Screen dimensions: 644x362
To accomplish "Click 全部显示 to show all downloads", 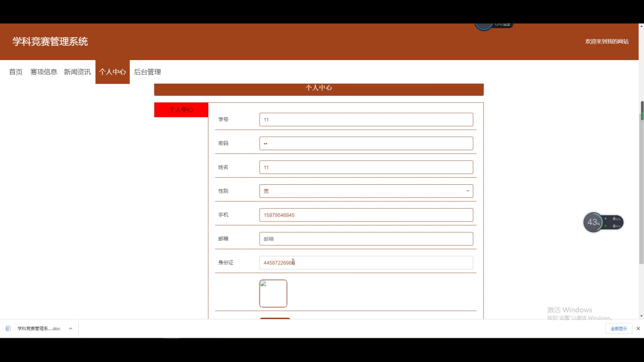I will (619, 328).
